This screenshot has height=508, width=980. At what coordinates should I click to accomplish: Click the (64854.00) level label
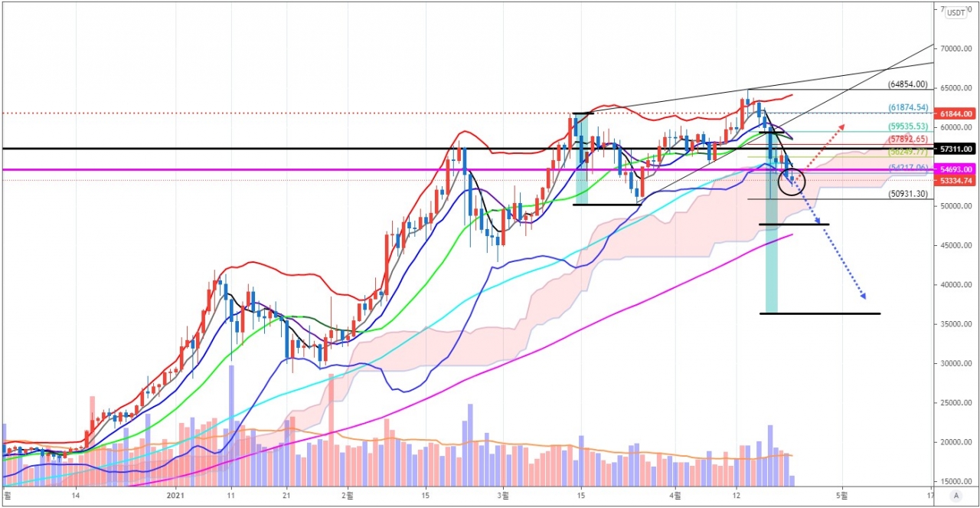tap(908, 84)
